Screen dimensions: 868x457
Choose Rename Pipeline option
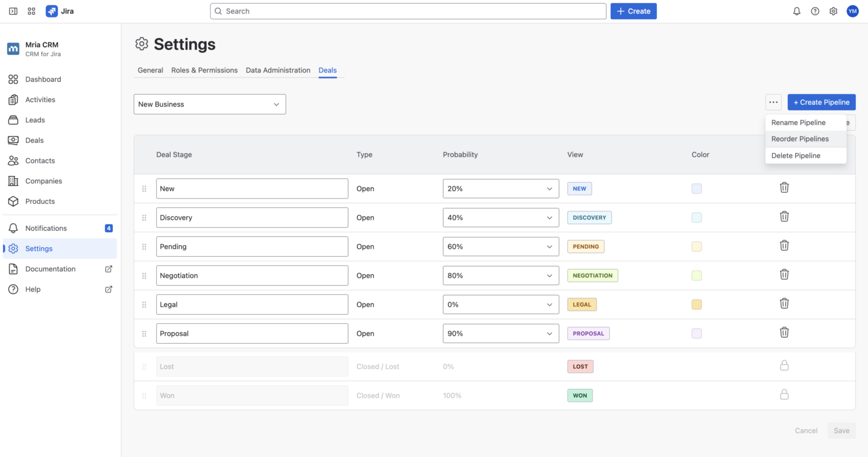click(799, 122)
